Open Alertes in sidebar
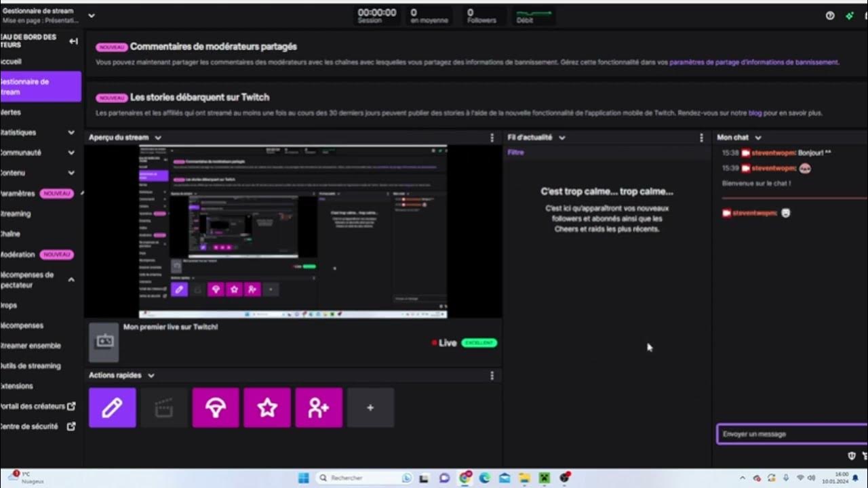This screenshot has width=868, height=488. pos(11,112)
